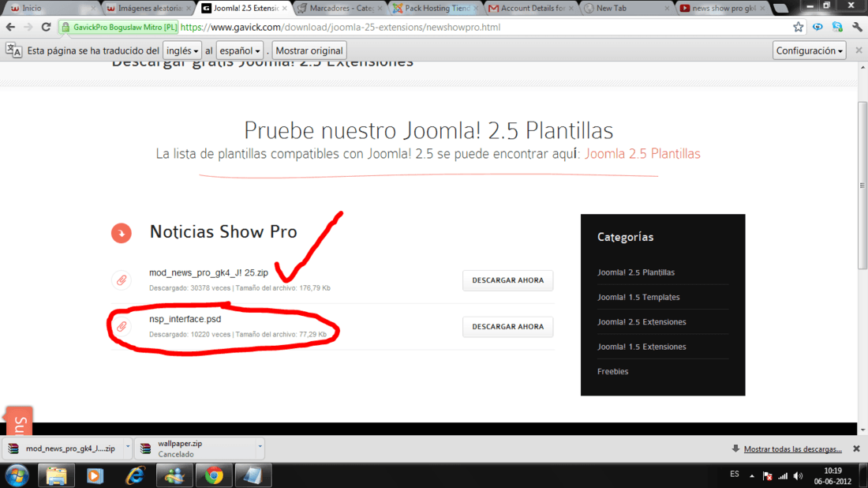Open a new browser tab
Image resolution: width=868 pixels, height=488 pixels.
tap(780, 9)
